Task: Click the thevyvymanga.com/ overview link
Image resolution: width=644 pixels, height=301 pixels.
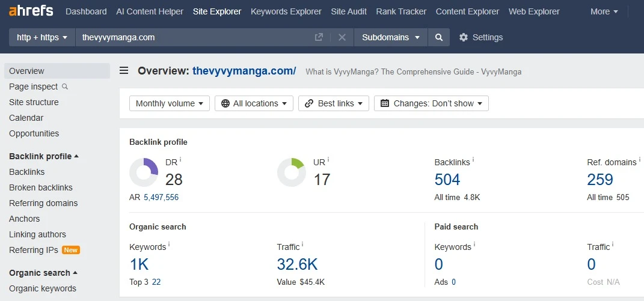Action: [x=244, y=71]
